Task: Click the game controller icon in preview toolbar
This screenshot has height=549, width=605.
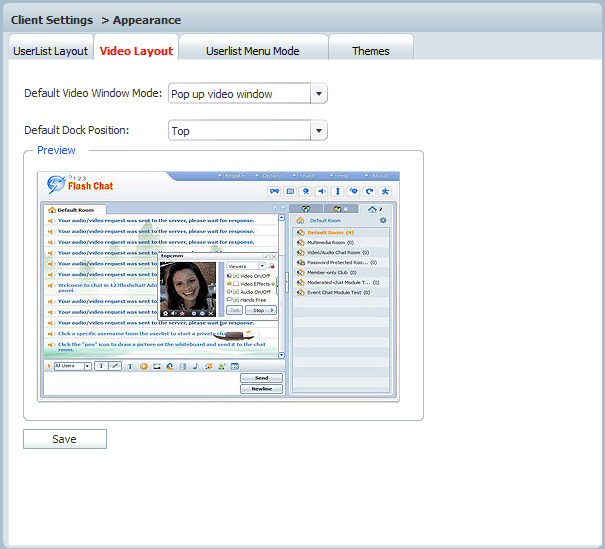Action: pos(274,191)
